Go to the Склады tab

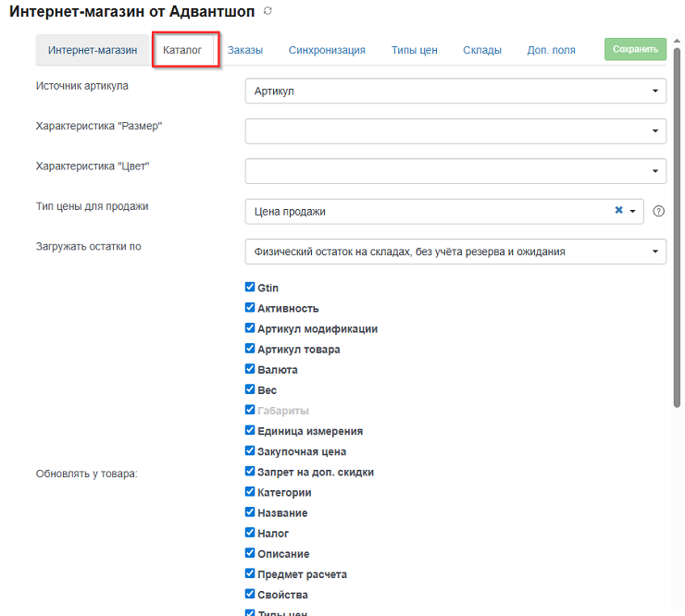(x=482, y=50)
